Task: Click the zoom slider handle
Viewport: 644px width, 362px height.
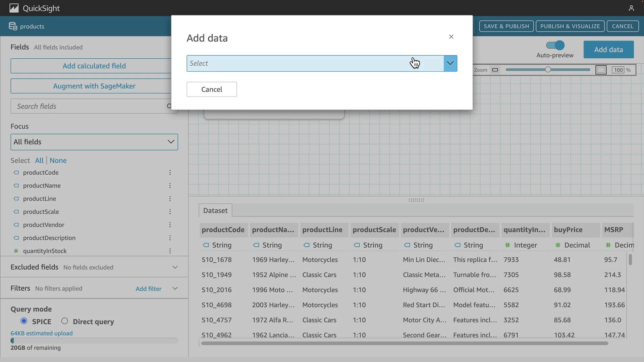Action: [548, 70]
